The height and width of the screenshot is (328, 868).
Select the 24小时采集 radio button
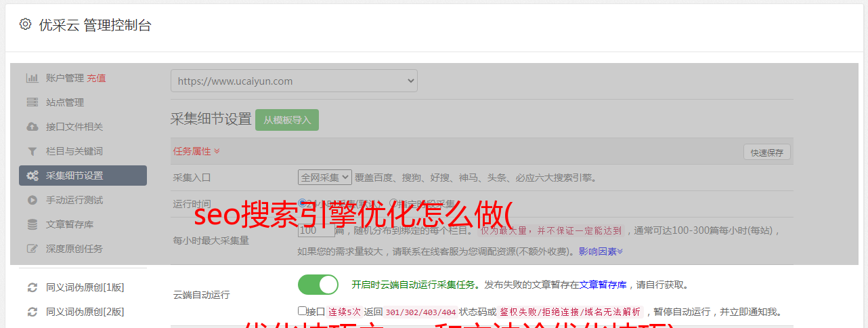[302, 203]
